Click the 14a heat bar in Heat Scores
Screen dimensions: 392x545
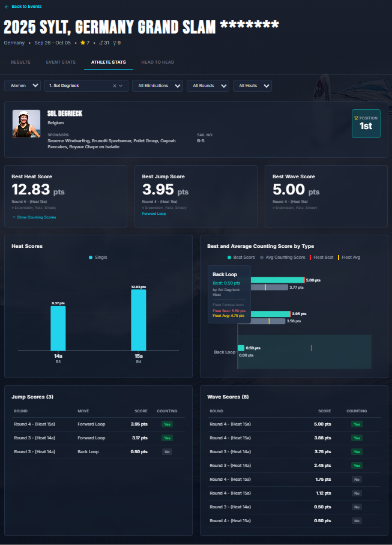click(58, 328)
